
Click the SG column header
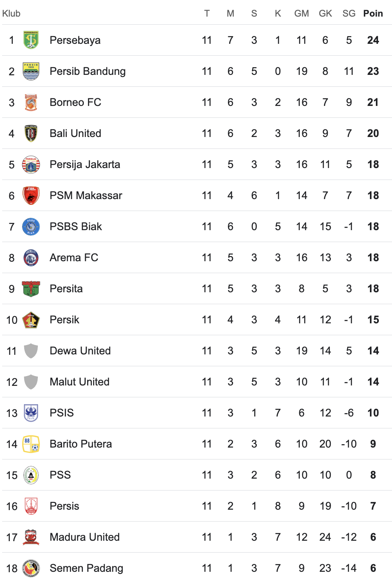(349, 13)
